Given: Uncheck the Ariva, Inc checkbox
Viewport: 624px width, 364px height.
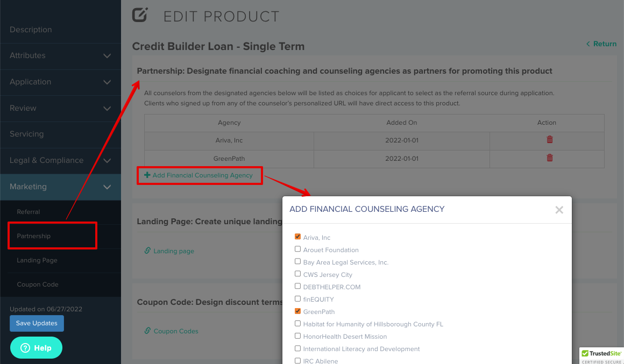Looking at the screenshot, I should coord(297,237).
